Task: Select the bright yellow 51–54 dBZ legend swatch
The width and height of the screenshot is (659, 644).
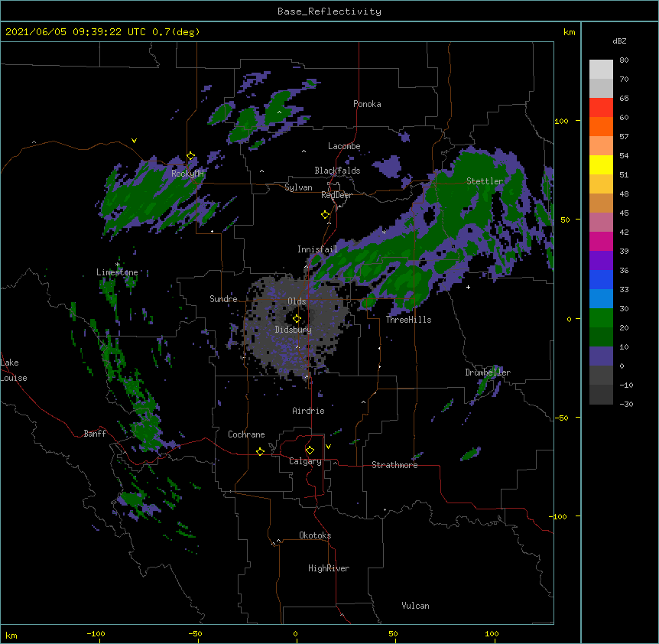Action: point(601,164)
